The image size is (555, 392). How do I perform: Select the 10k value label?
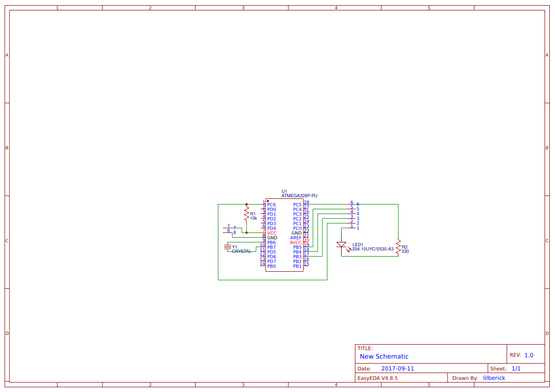tap(254, 218)
